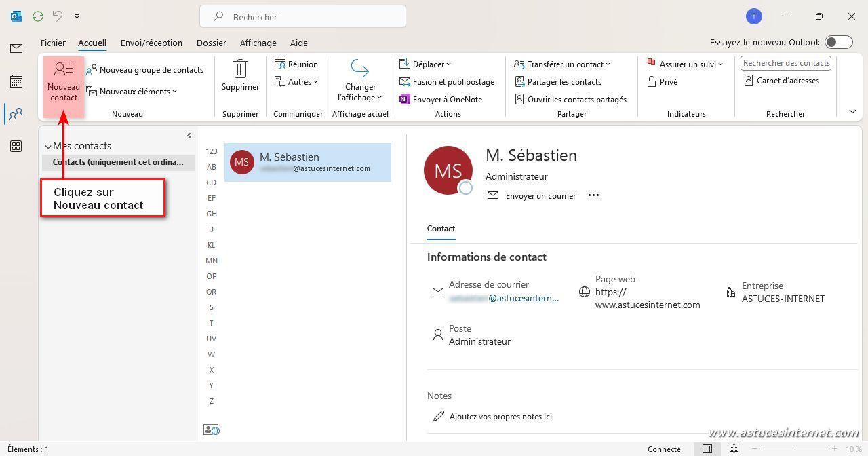Click Envoyer à OneNote
Image resolution: width=868 pixels, height=456 pixels.
(441, 100)
